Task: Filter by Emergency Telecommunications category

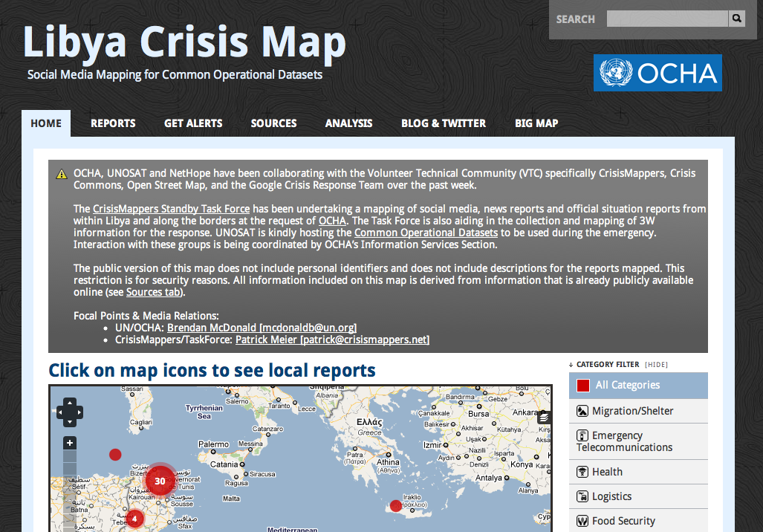Action: click(x=638, y=441)
